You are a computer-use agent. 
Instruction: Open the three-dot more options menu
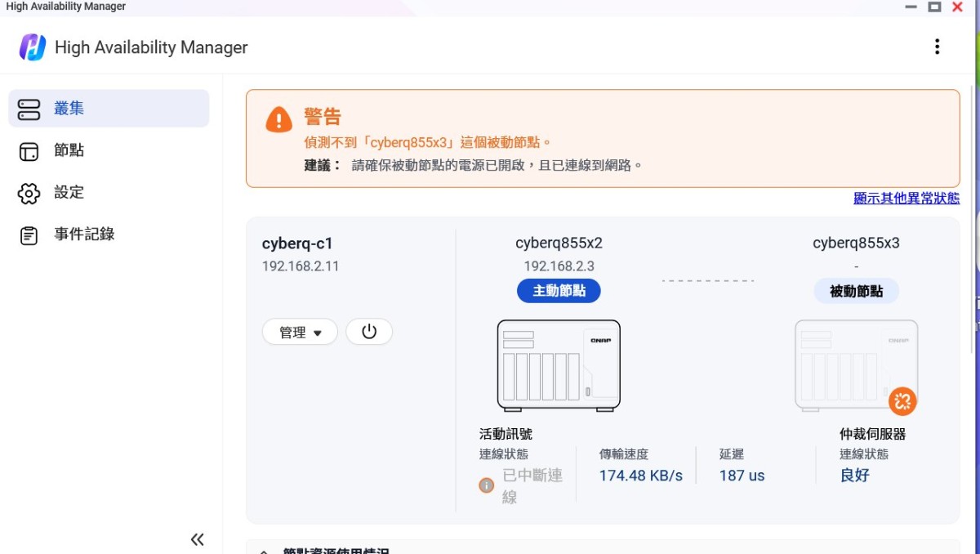(937, 47)
